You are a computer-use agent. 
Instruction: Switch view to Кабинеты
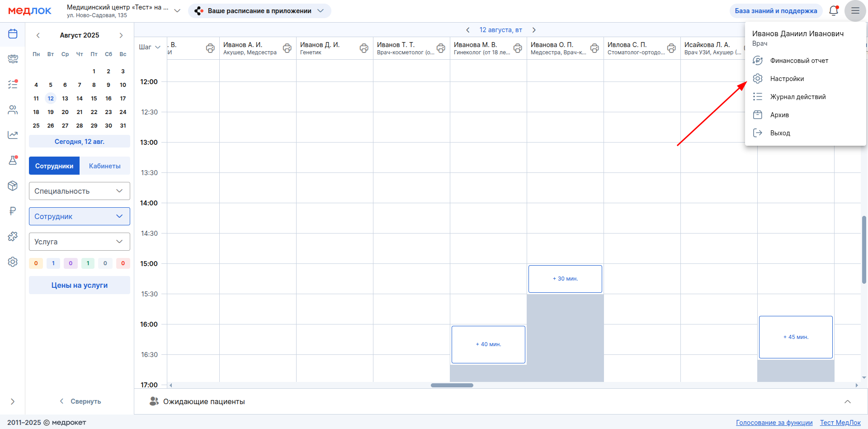pos(104,166)
